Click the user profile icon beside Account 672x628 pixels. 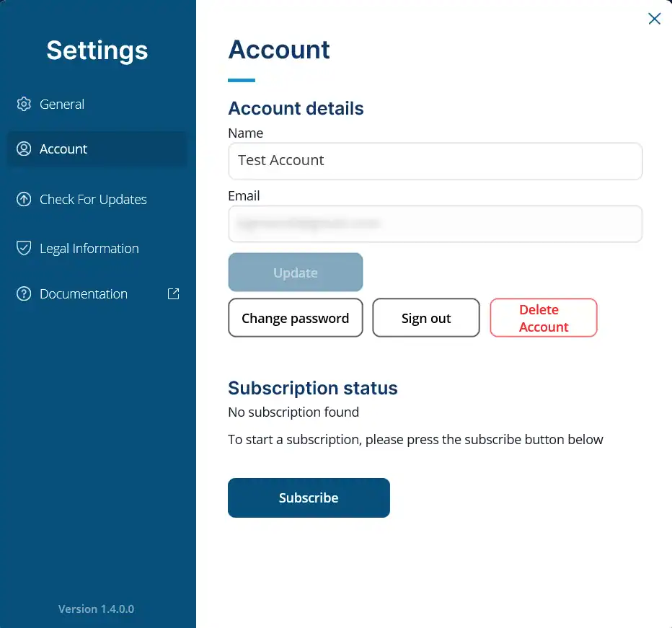[24, 149]
